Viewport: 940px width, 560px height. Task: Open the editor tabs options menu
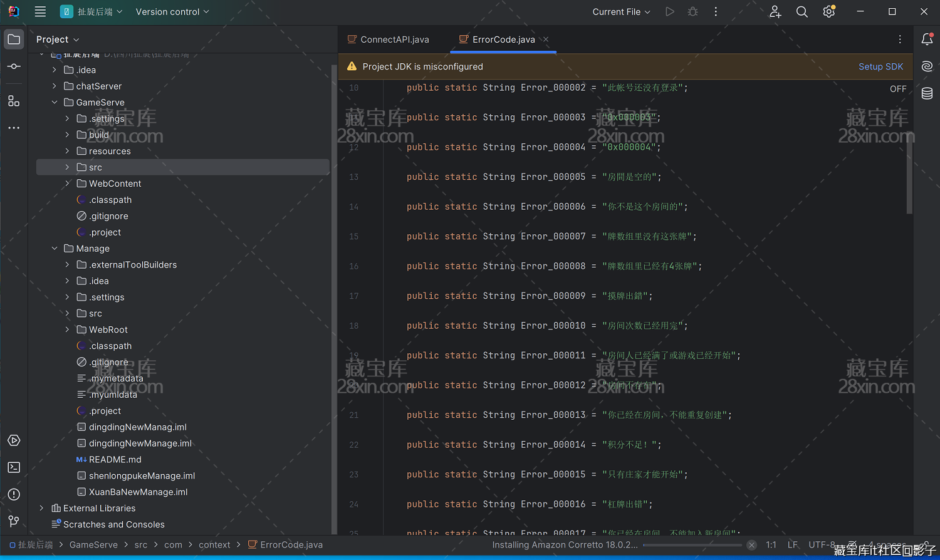click(x=900, y=39)
